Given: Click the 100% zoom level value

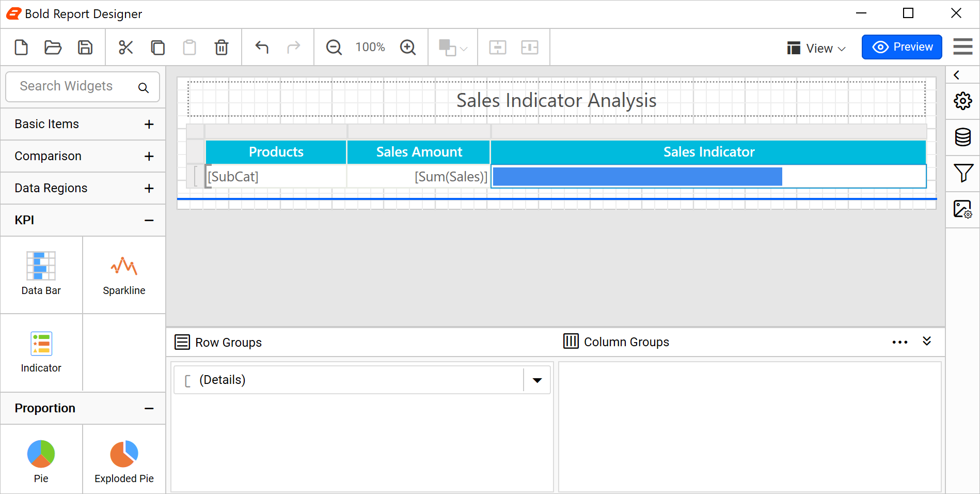Looking at the screenshot, I should pyautogui.click(x=370, y=47).
